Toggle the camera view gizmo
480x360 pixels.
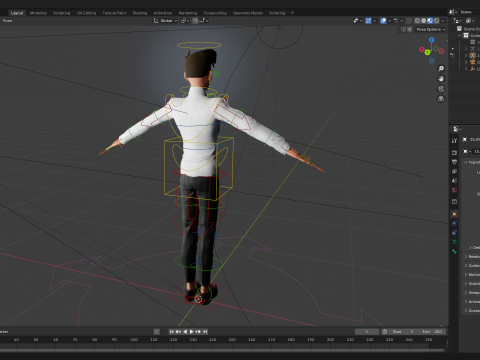[x=441, y=89]
